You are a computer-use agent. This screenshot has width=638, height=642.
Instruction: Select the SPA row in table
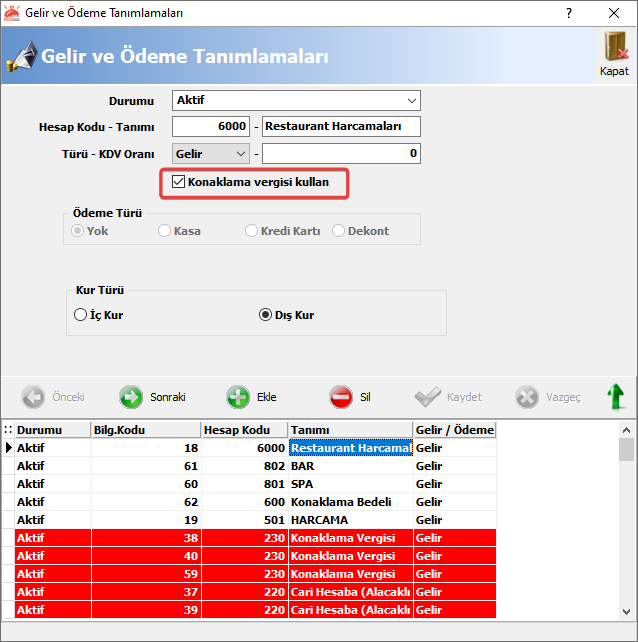[256, 484]
